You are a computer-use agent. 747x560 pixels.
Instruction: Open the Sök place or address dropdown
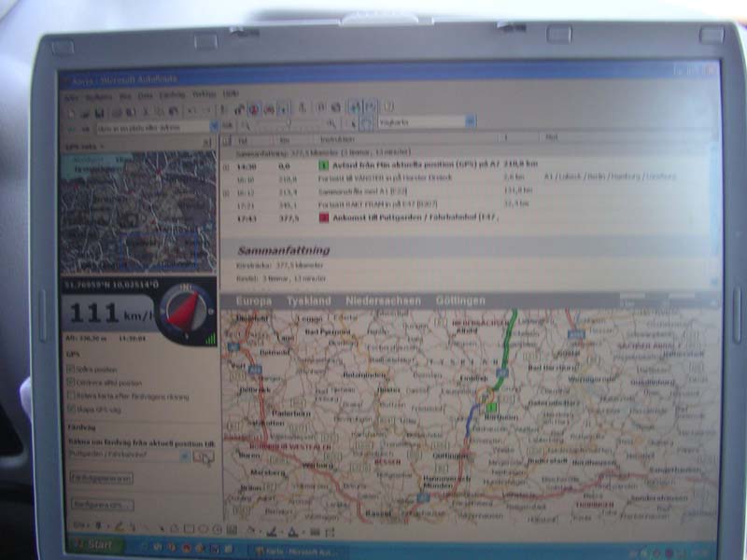[x=214, y=126]
